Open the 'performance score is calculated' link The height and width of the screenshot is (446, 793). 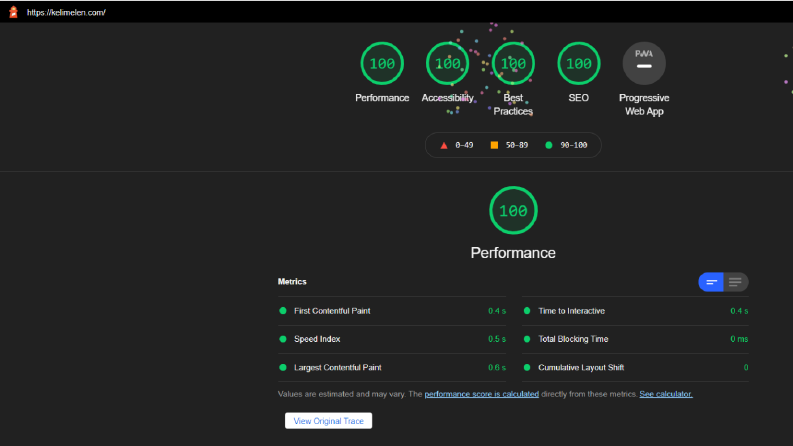click(x=481, y=394)
